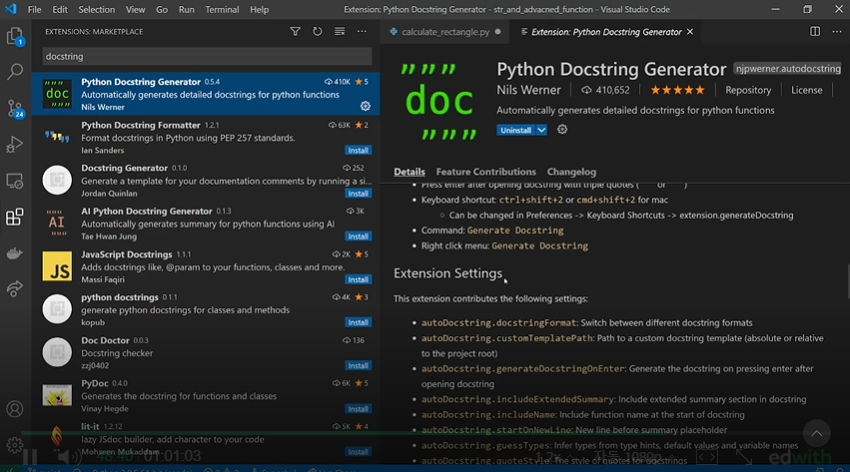Open Extensions views and more actions menu
The width and height of the screenshot is (850, 472).
pos(362,31)
